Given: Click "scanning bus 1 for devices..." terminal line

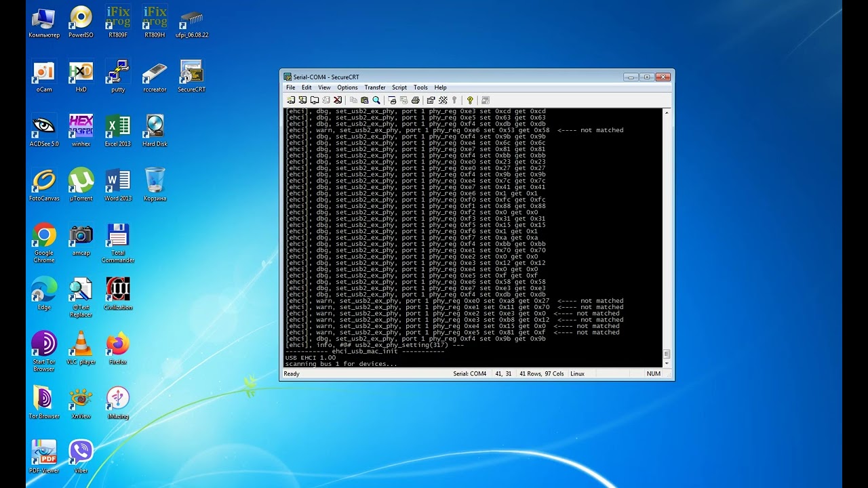Looking at the screenshot, I should point(341,364).
